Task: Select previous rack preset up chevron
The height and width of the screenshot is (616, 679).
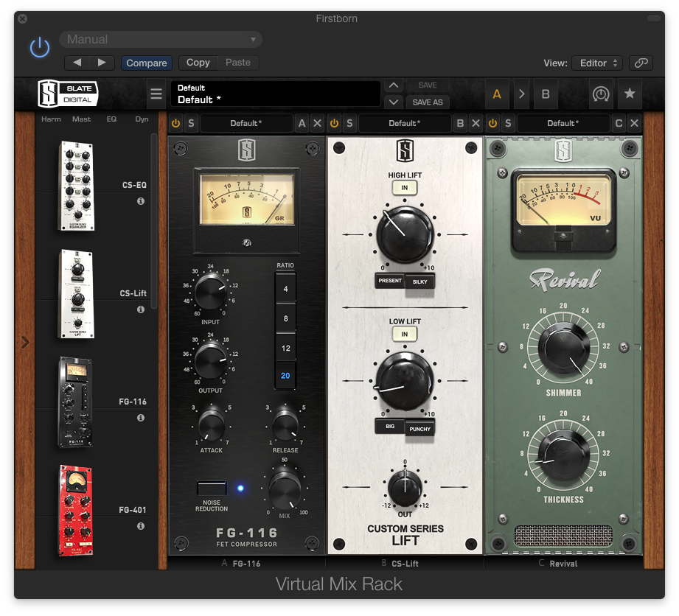Action: (393, 85)
